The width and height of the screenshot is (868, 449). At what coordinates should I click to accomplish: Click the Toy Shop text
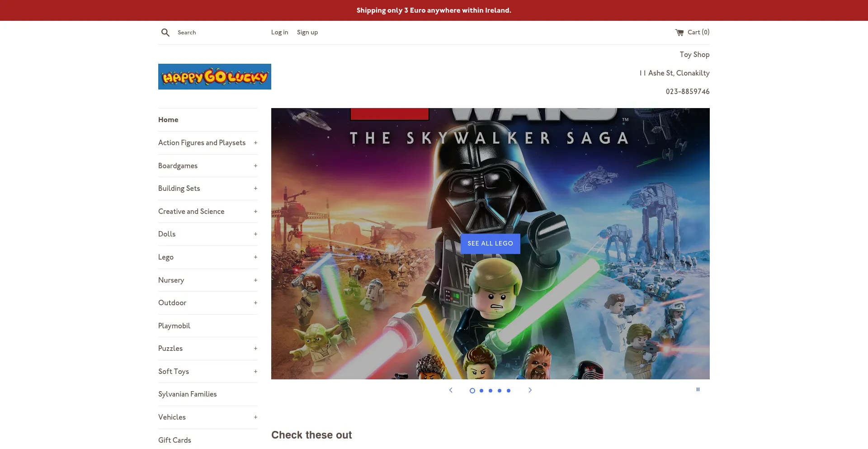point(695,55)
